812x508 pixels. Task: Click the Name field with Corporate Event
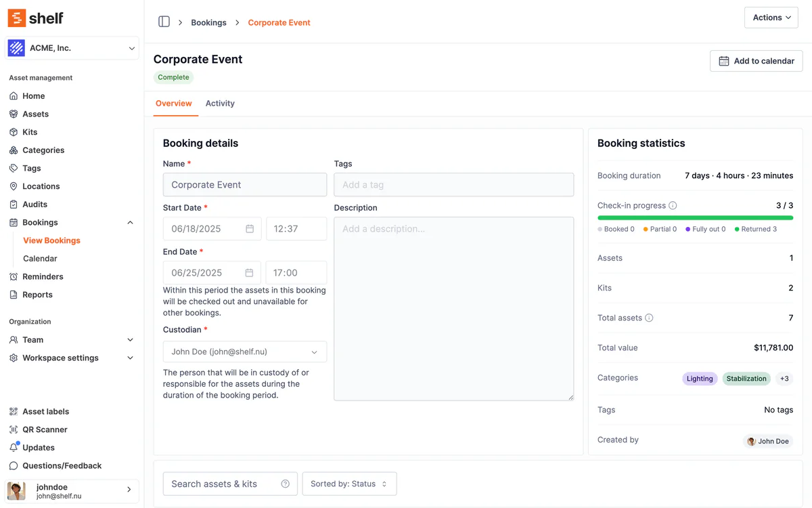pyautogui.click(x=245, y=185)
